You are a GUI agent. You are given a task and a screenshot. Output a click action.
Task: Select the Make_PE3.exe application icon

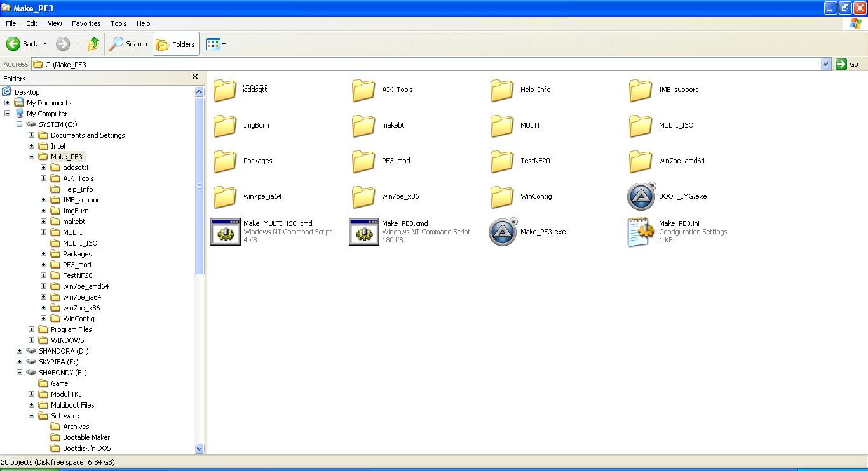[x=503, y=232]
